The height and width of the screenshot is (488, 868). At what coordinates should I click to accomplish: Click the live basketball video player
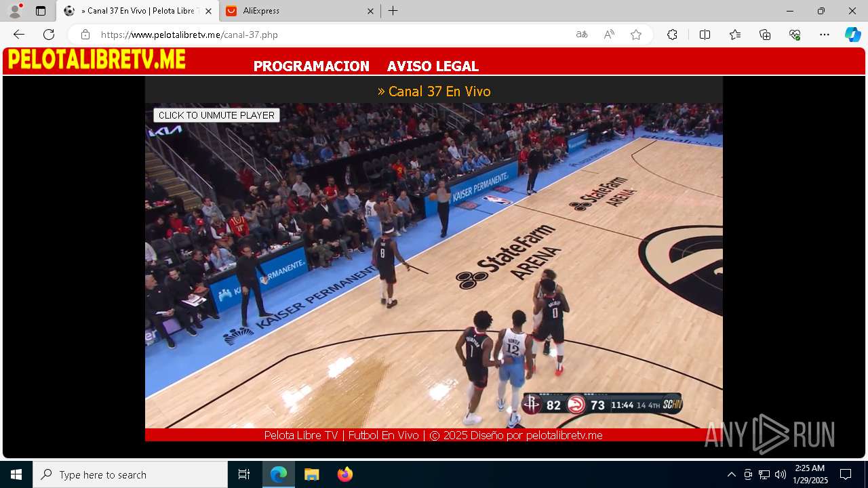pyautogui.click(x=434, y=266)
